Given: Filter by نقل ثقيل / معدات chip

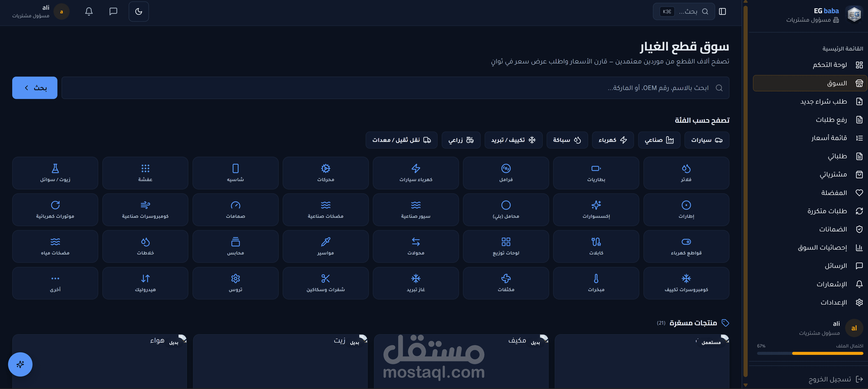Looking at the screenshot, I should (401, 140).
